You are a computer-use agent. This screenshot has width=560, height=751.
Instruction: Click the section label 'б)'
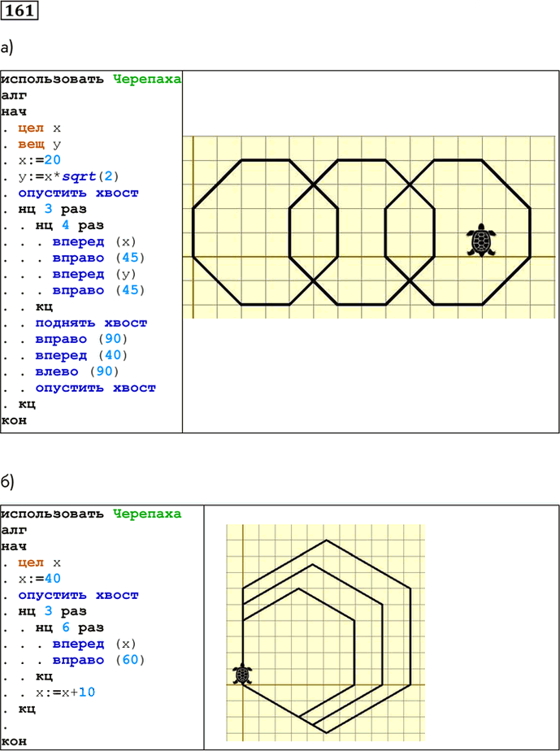point(7,482)
